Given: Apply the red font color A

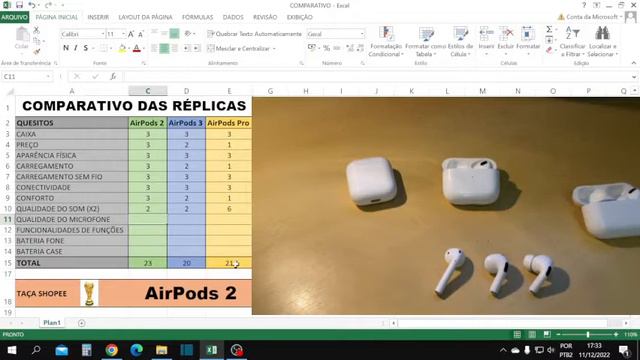Looking at the screenshot, I should click(137, 48).
